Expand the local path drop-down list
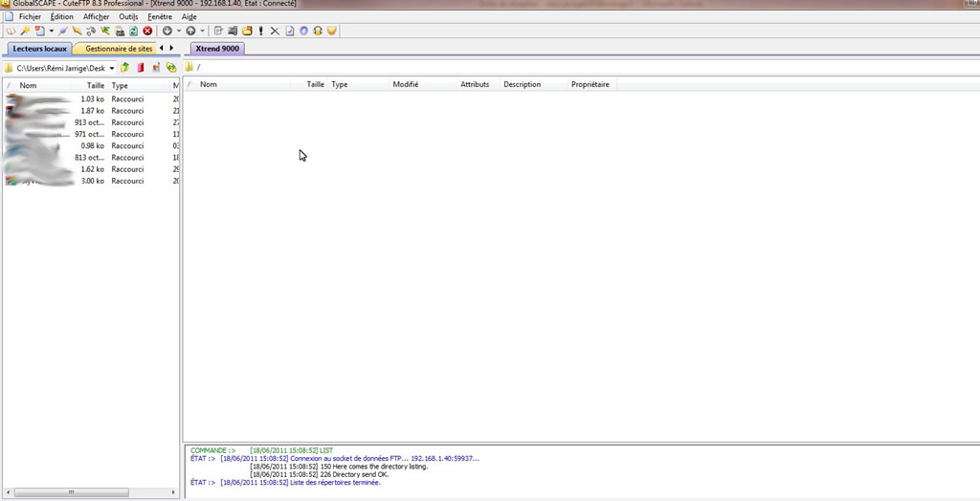The height and width of the screenshot is (501, 980). 112,68
